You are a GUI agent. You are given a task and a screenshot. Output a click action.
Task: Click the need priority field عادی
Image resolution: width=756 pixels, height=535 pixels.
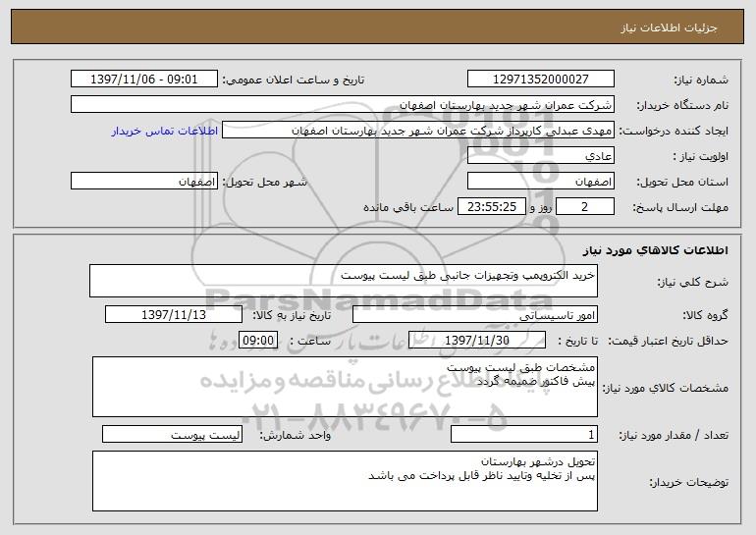pos(540,156)
